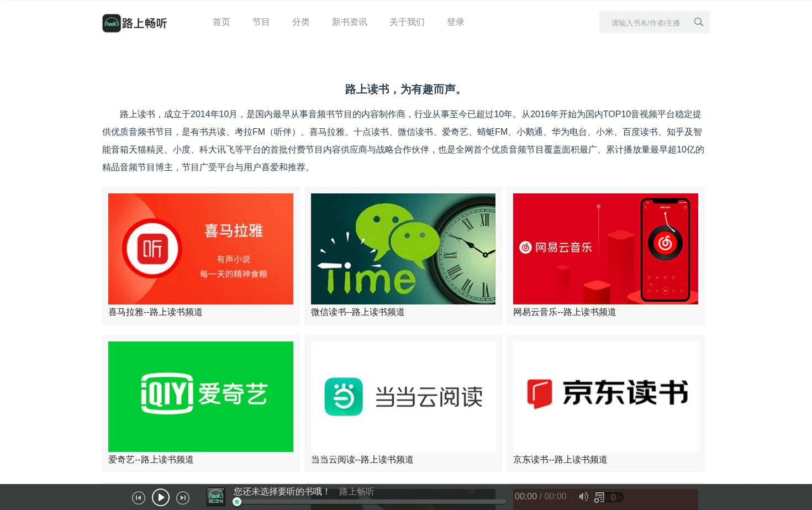Click the 爱奇艺--路上读书频道 caption link
Viewport: 812px width, 510px height.
(151, 460)
